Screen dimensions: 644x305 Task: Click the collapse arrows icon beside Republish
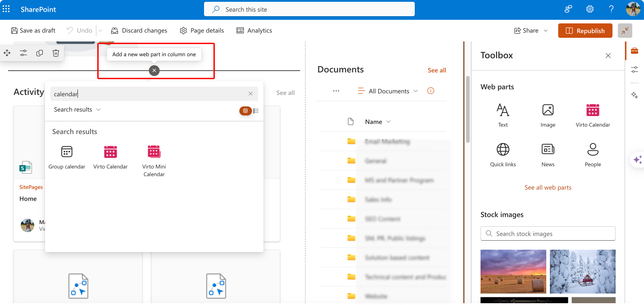click(625, 31)
